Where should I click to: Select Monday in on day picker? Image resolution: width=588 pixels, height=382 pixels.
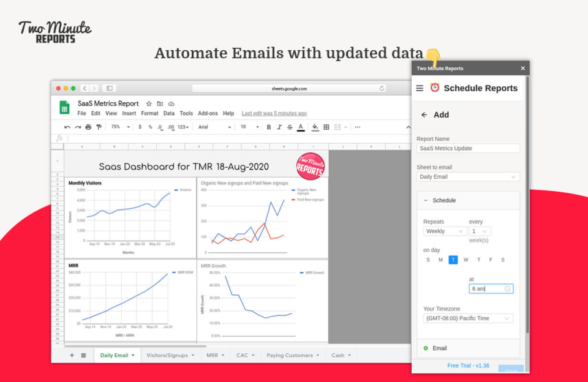(x=440, y=260)
